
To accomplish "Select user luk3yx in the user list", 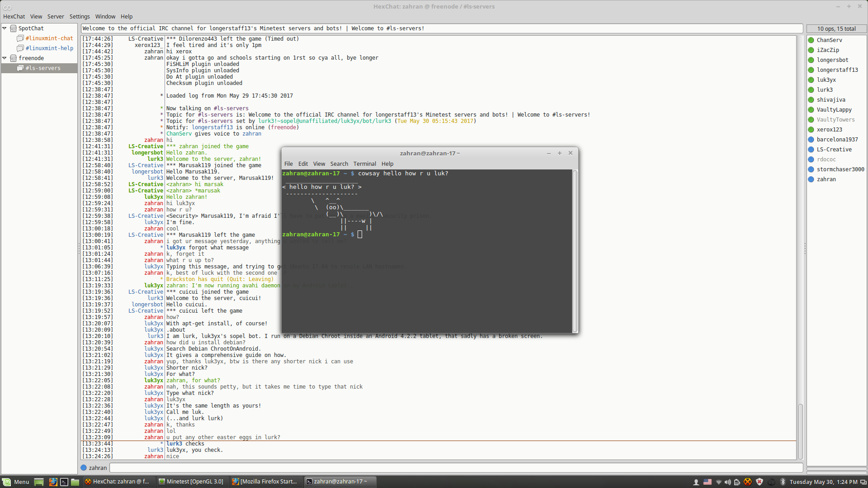I will pos(826,80).
